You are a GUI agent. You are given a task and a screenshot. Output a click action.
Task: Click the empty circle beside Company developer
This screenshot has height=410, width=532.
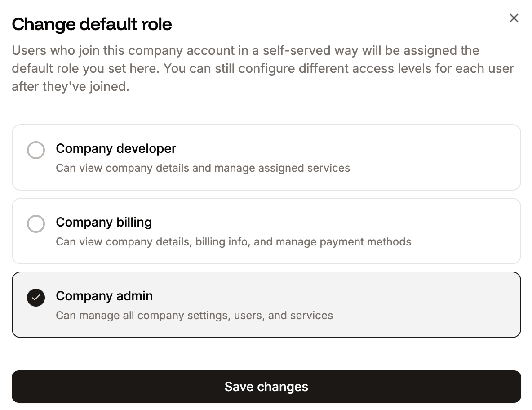[x=36, y=150]
